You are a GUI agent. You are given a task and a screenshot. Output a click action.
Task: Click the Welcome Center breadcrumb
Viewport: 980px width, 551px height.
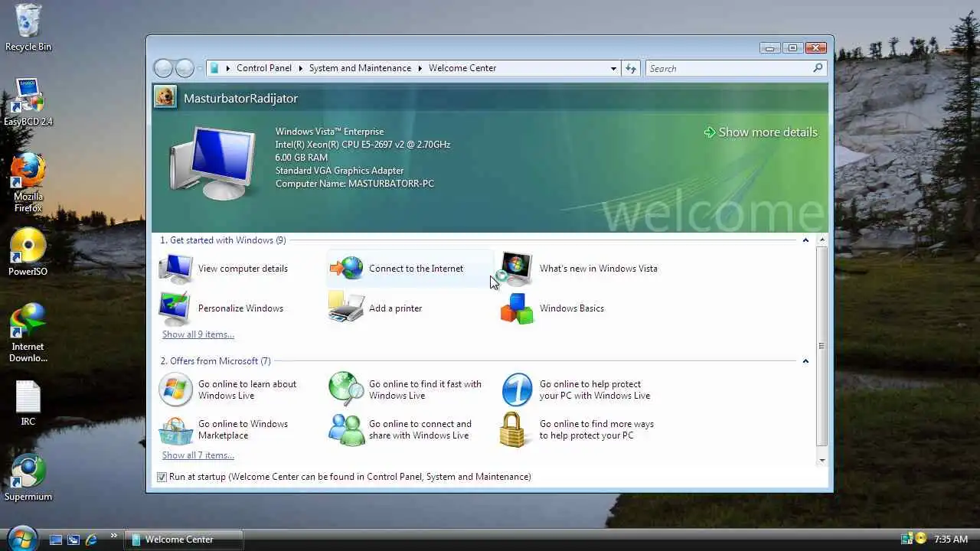point(462,68)
